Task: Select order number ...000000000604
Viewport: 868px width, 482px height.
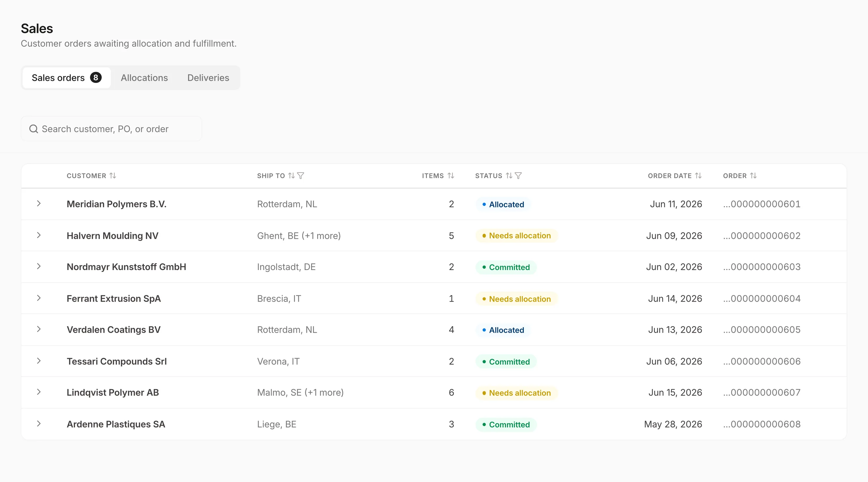Action: coord(762,298)
